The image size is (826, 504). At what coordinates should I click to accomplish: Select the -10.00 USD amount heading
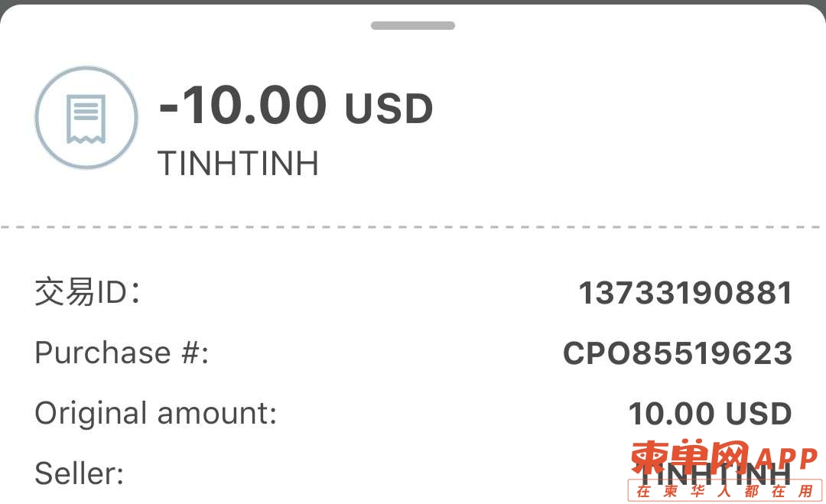coord(295,106)
